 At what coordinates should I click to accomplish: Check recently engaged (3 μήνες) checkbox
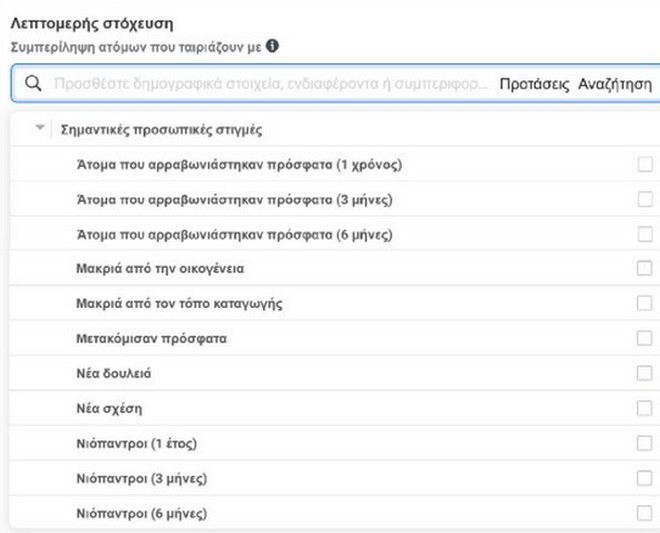point(645,199)
